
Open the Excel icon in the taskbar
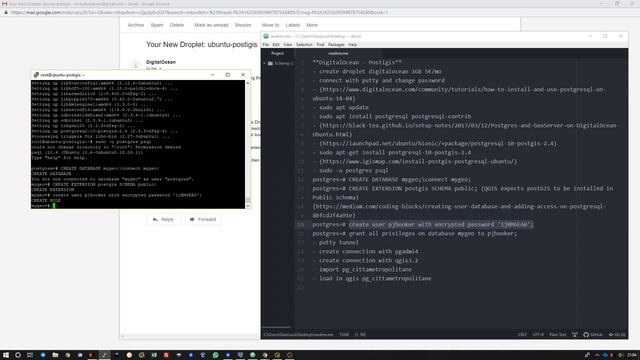coord(154,355)
